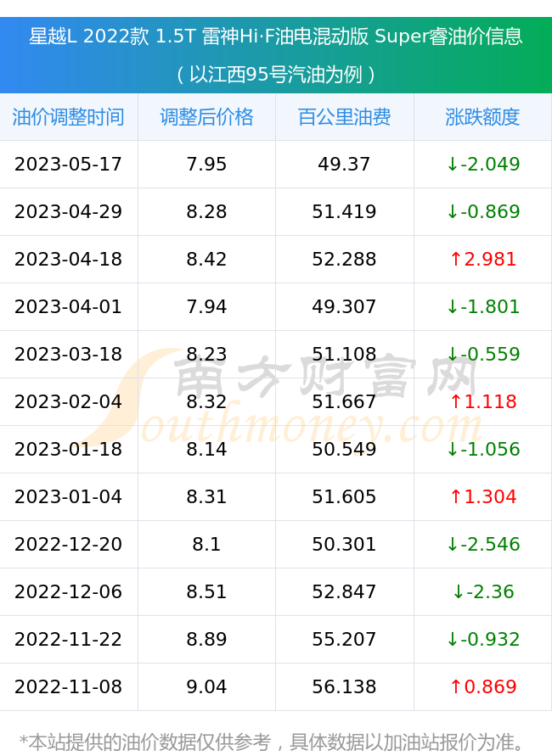This screenshot has width=552, height=756.
Task: Click the fuel cost value 51.605
Action: (344, 496)
